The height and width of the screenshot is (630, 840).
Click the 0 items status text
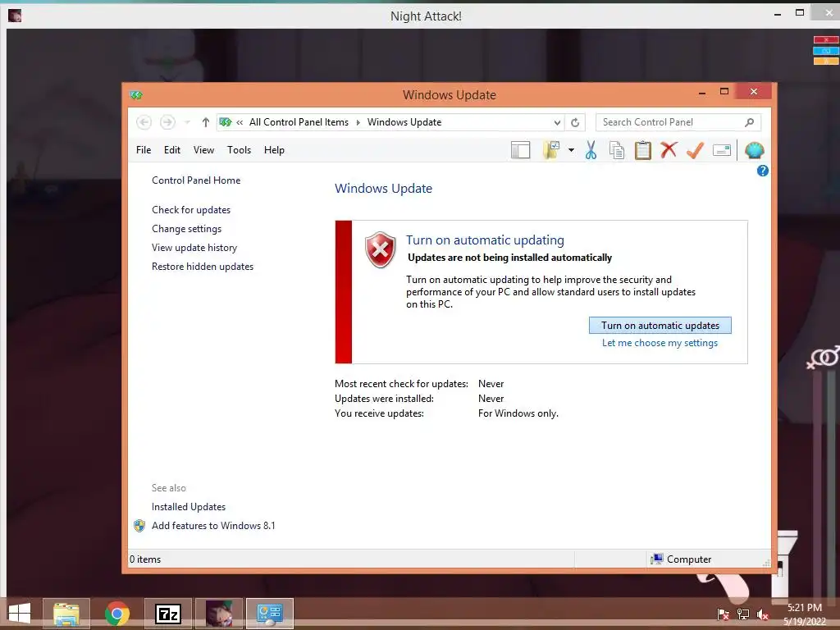click(x=145, y=559)
